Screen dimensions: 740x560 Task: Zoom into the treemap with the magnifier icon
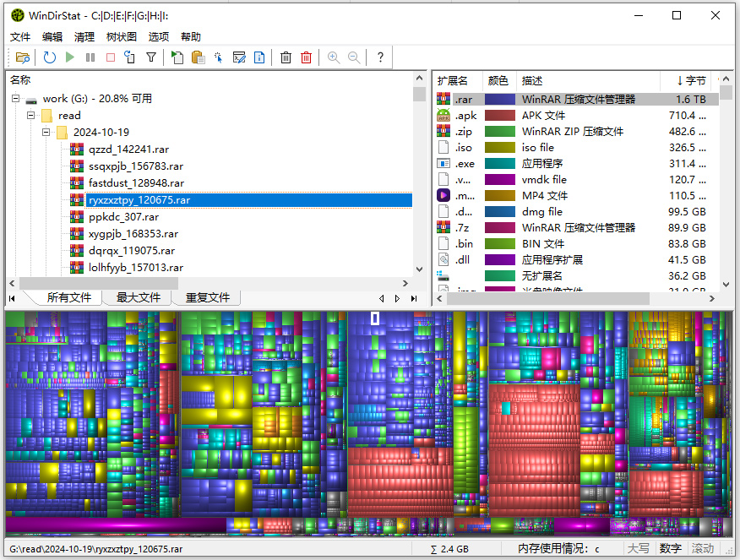334,57
